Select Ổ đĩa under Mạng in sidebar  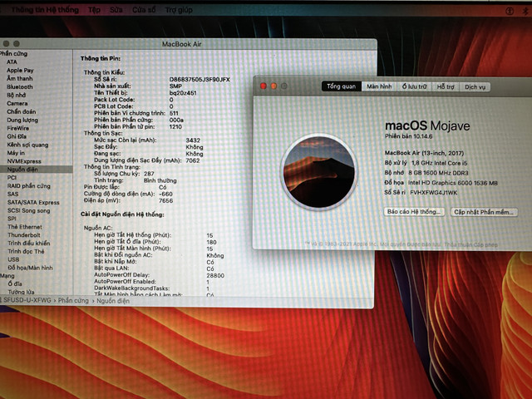(15, 284)
